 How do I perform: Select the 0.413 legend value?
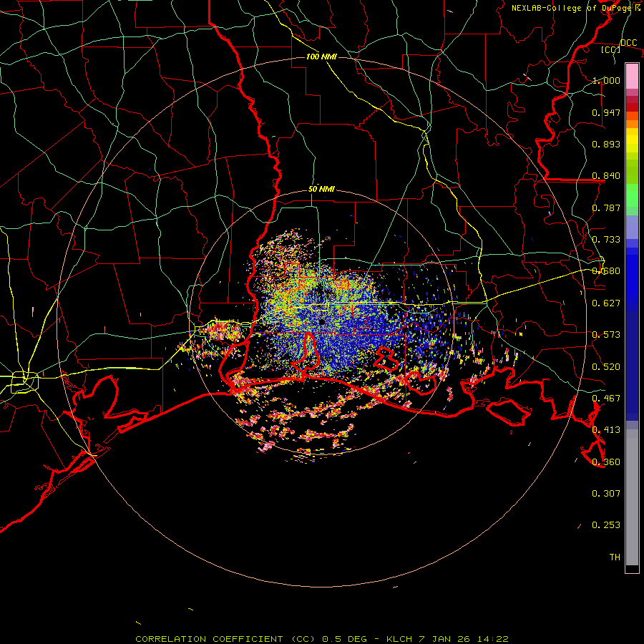click(x=606, y=430)
